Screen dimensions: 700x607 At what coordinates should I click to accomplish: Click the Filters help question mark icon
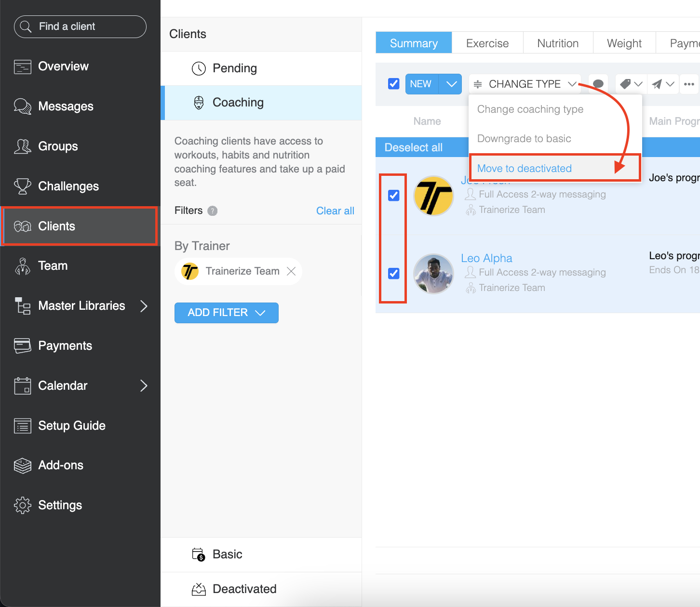[212, 211]
